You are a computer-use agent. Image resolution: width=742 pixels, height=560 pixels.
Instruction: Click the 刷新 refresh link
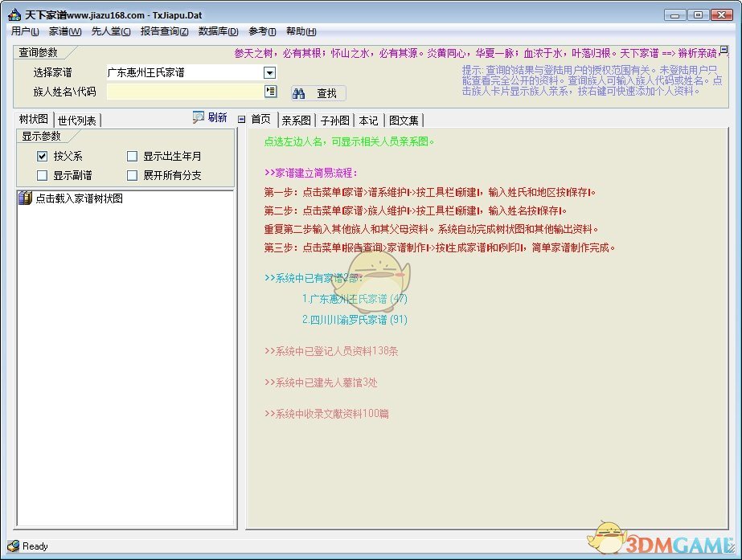point(217,117)
